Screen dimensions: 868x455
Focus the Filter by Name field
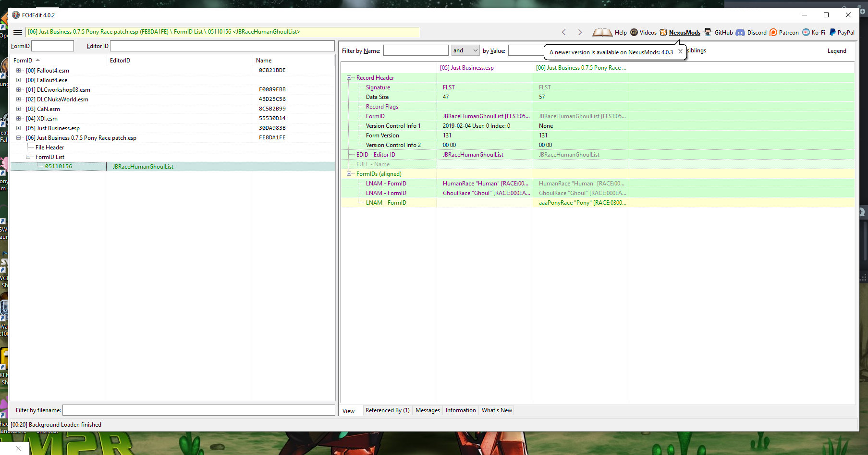pos(416,50)
